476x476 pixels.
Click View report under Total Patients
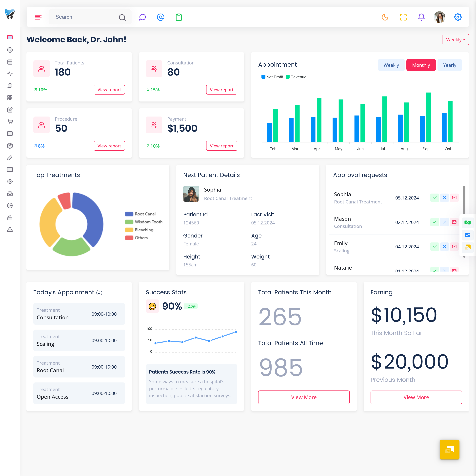point(109,90)
